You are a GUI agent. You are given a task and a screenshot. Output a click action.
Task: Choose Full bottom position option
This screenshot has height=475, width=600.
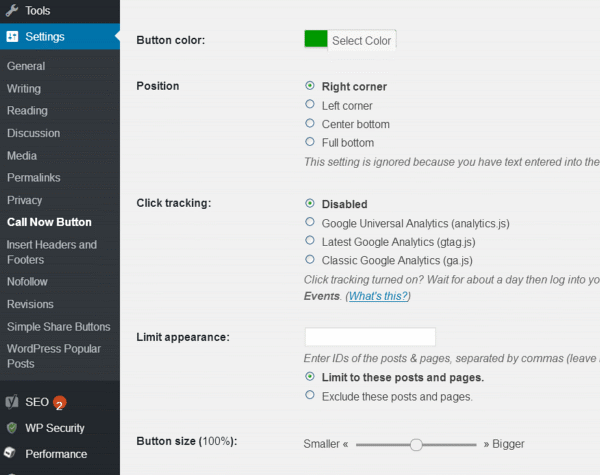click(x=310, y=142)
